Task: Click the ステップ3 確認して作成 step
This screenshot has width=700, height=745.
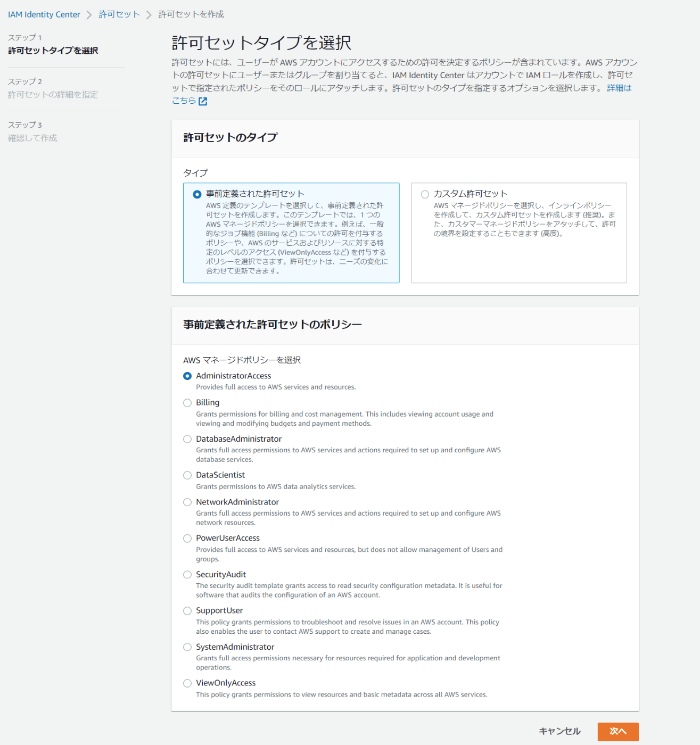Action: point(32,131)
